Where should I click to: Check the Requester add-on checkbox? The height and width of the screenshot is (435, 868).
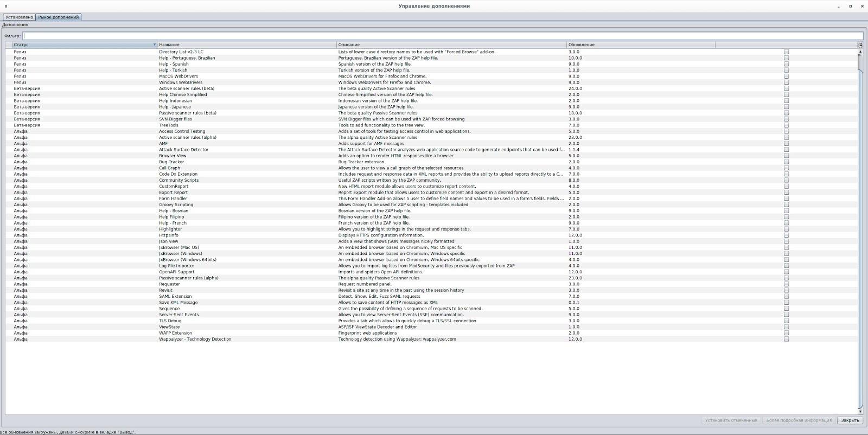point(786,284)
